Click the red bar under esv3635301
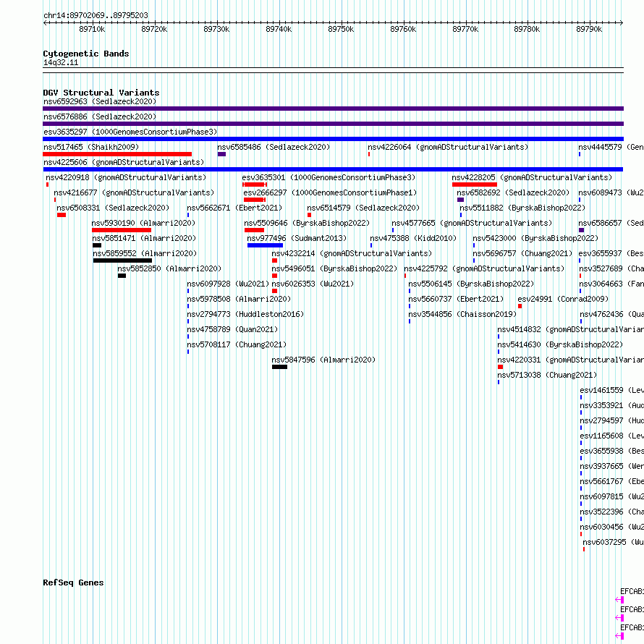 [255, 185]
